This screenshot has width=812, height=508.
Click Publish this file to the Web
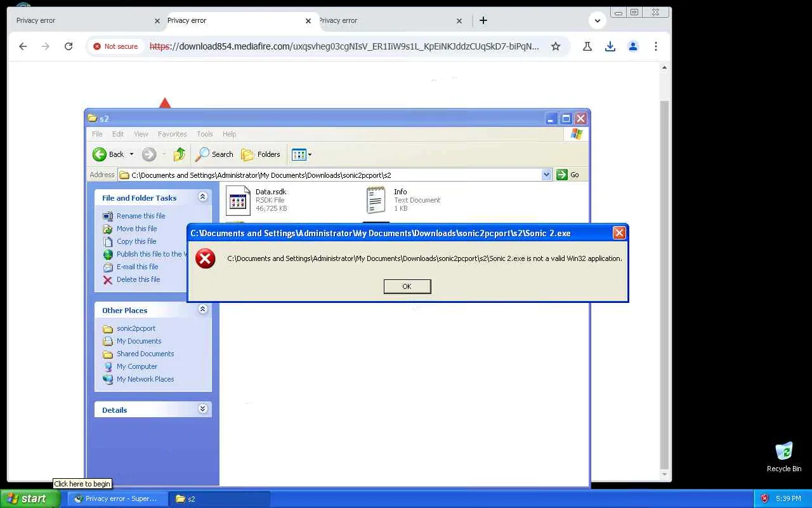[x=151, y=254]
